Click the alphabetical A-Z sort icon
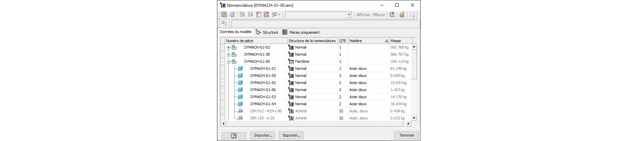The image size is (644, 141). click(x=242, y=15)
